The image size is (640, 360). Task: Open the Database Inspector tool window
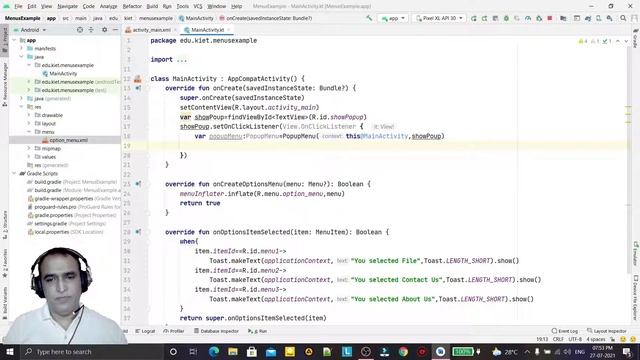tap(216, 331)
